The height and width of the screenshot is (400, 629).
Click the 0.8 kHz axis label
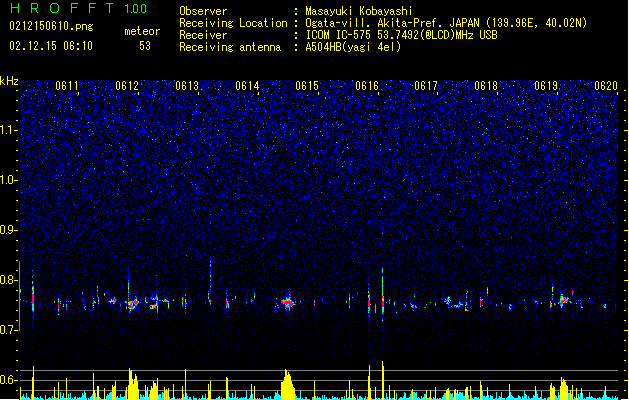point(8,280)
